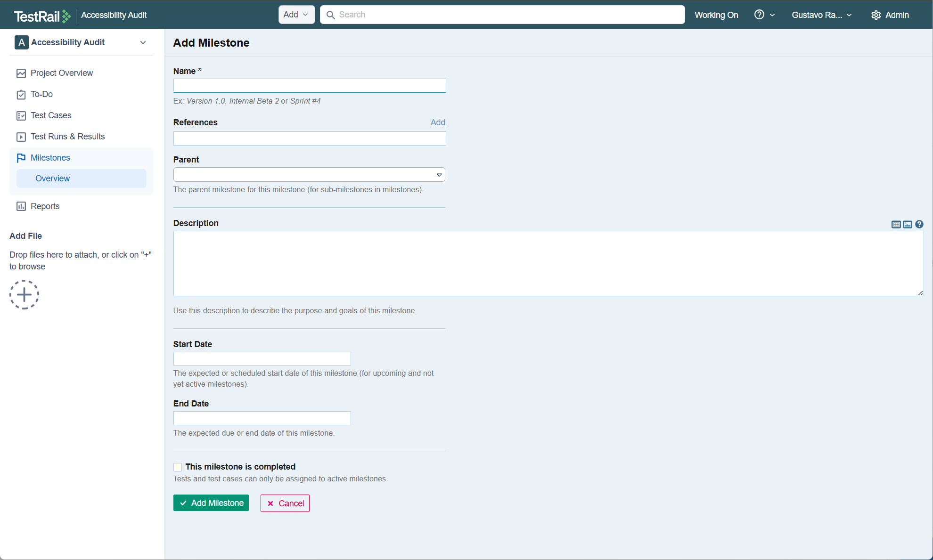Open the Working On menu
This screenshot has height=560, width=933.
click(x=716, y=15)
